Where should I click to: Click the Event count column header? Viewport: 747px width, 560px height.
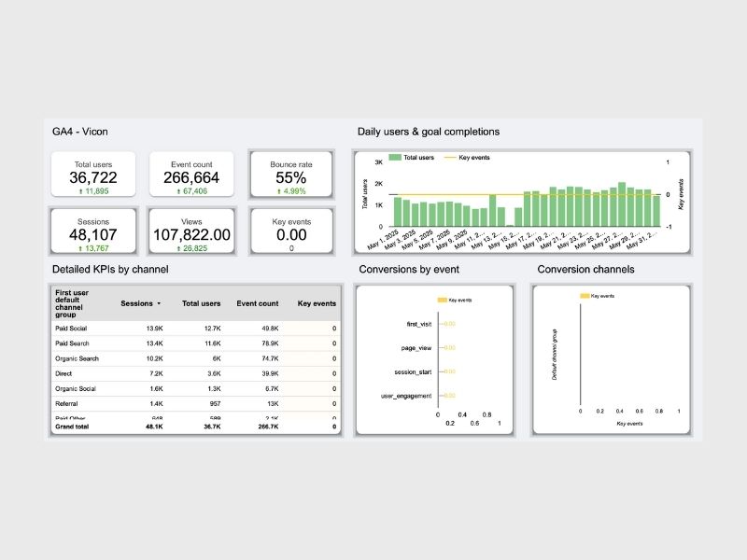tap(258, 304)
